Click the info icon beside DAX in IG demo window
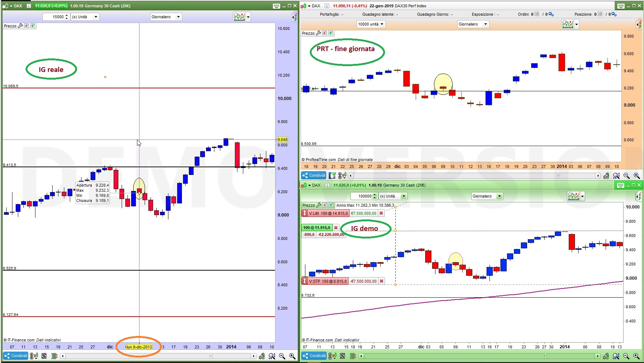Viewport: 644px width, 363px height. (327, 185)
